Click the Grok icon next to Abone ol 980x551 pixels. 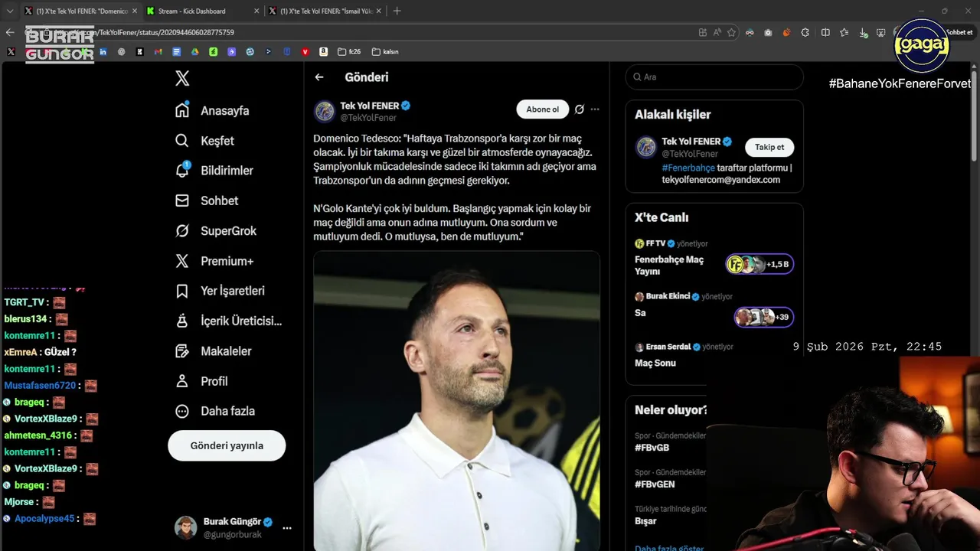click(x=580, y=109)
